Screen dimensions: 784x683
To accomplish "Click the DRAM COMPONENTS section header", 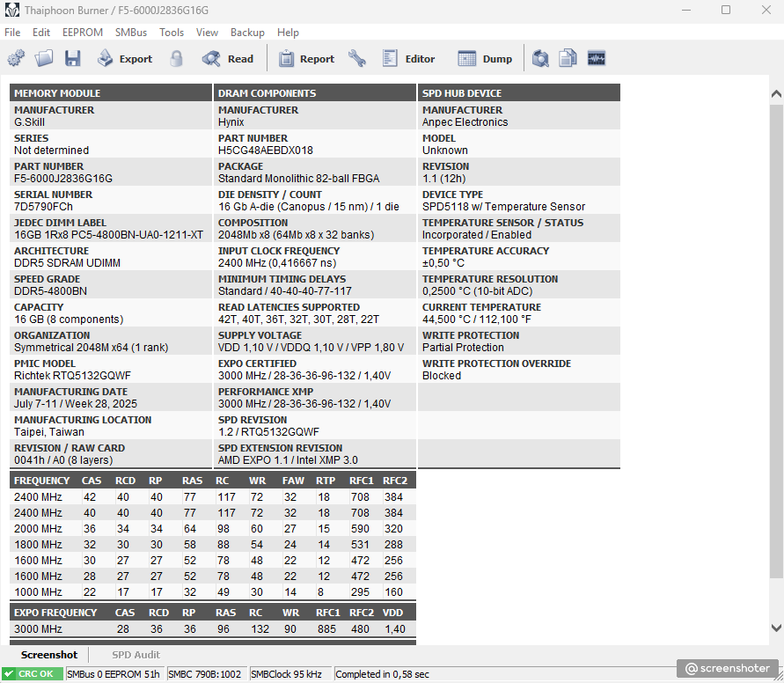I will (x=315, y=93).
